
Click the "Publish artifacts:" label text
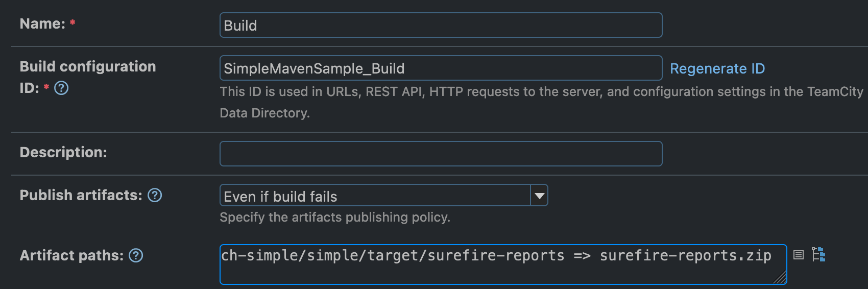[81, 195]
